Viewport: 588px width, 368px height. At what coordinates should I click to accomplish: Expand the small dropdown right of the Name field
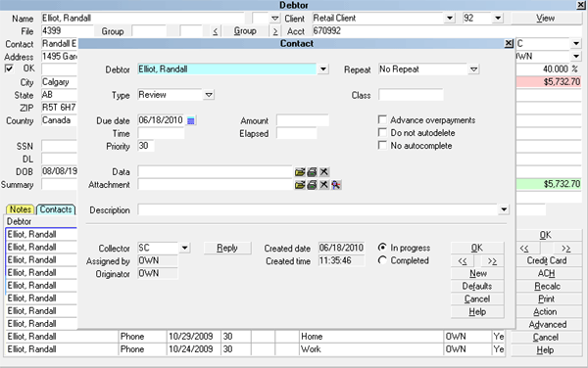coord(274,18)
